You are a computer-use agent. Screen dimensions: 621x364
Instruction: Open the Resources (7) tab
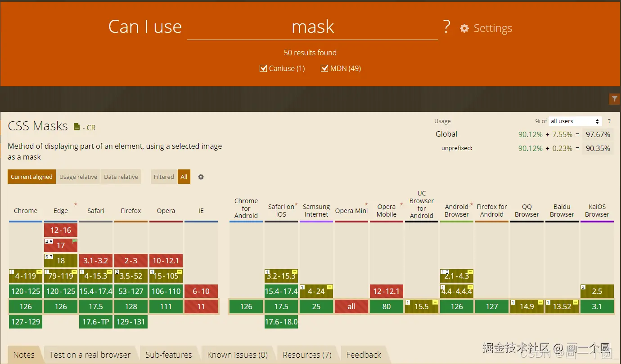coord(307,355)
